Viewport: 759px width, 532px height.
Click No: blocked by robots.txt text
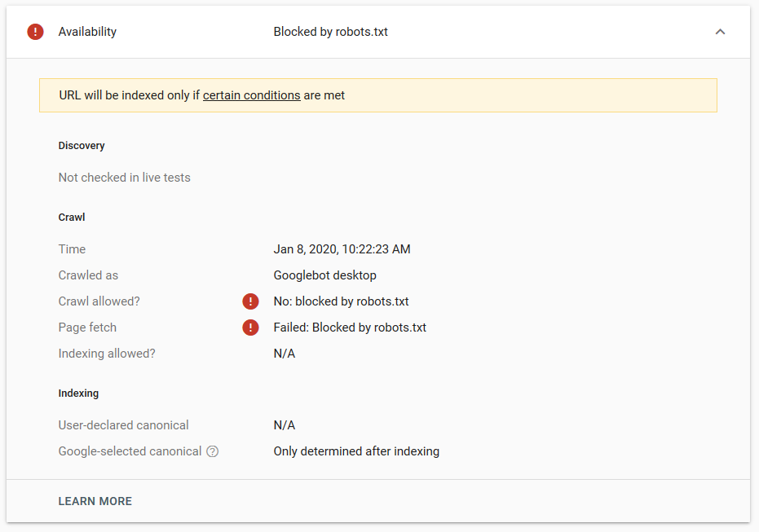342,301
